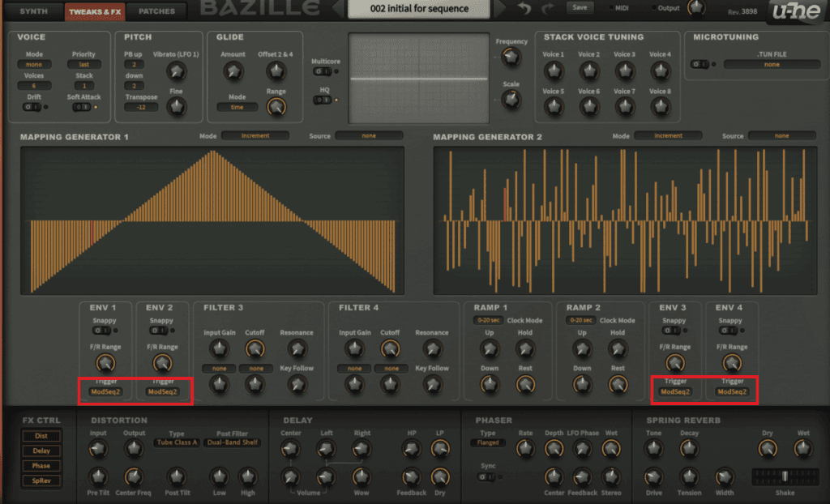
Task: Click the undo arrow icon
Action: (x=524, y=9)
